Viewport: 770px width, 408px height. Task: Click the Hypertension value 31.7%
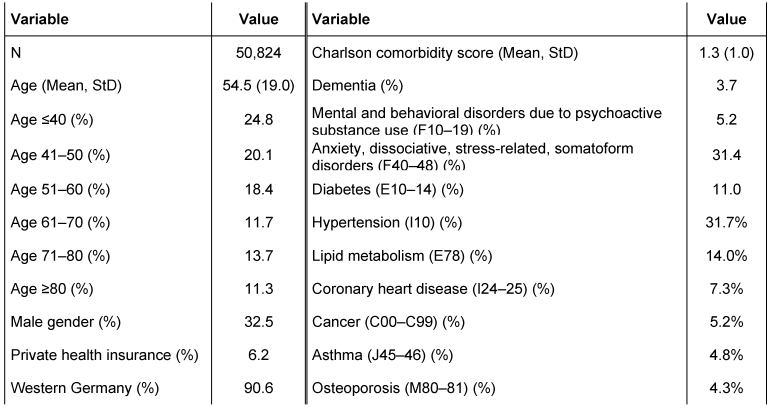[727, 223]
